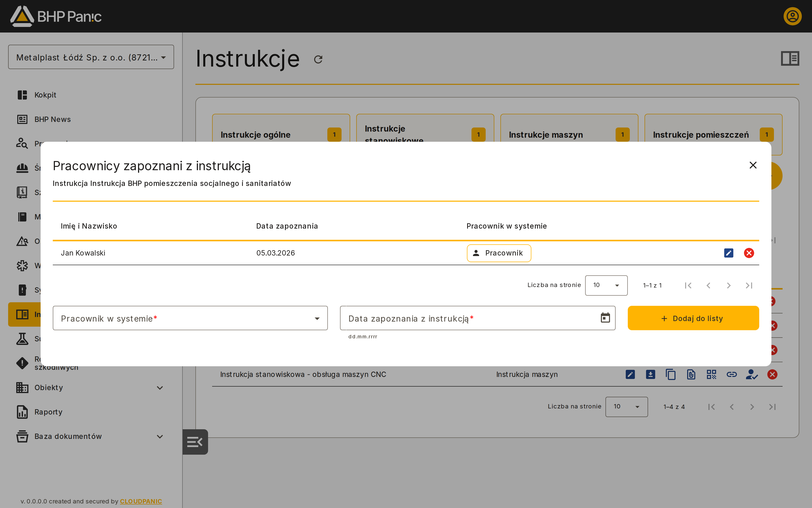Open BHP News in the sidebar
This screenshot has height=508, width=812.
(91, 119)
